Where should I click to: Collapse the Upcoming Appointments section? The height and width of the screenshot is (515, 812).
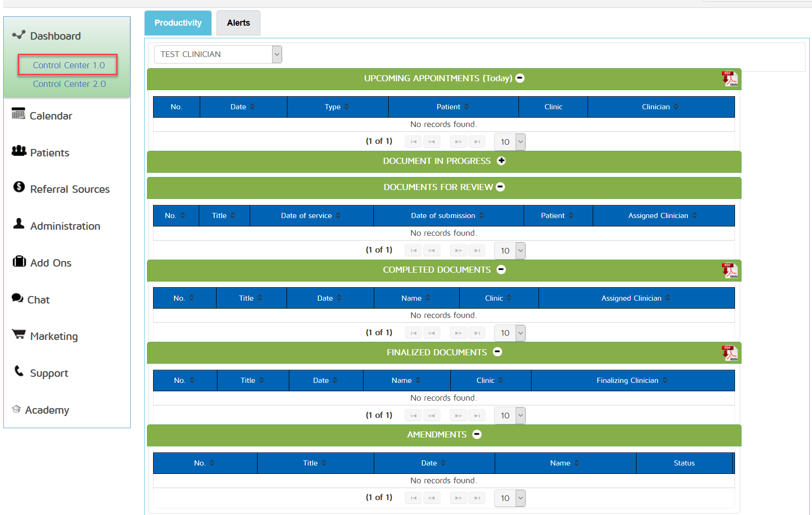point(520,78)
